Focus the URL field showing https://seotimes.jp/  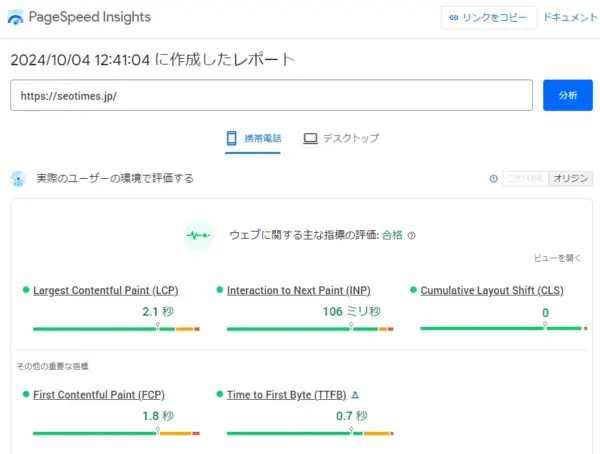tap(271, 95)
